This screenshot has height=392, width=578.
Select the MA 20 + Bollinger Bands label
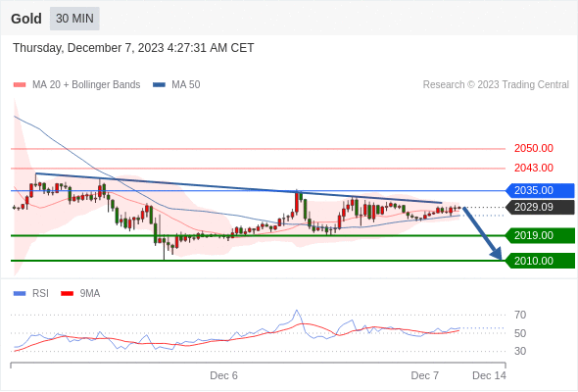click(86, 85)
